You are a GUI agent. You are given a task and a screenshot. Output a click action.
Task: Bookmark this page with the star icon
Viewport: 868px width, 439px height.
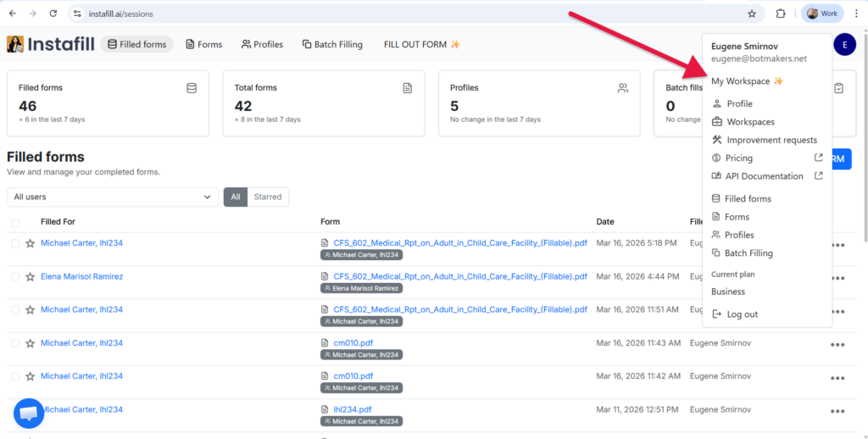751,14
